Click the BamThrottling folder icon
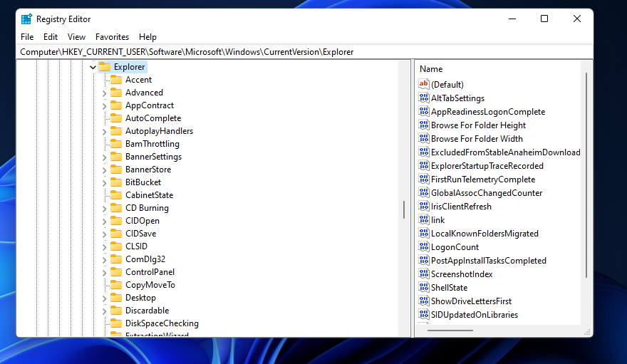 click(116, 143)
